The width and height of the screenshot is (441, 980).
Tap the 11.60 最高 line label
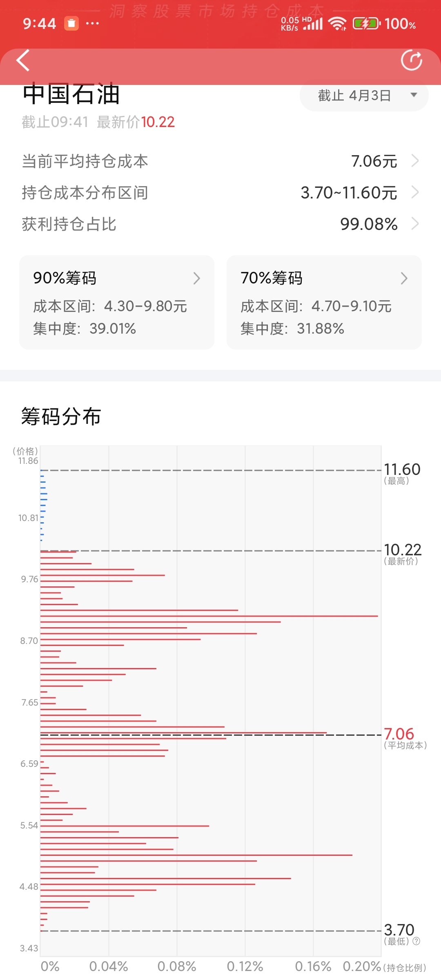coord(402,474)
